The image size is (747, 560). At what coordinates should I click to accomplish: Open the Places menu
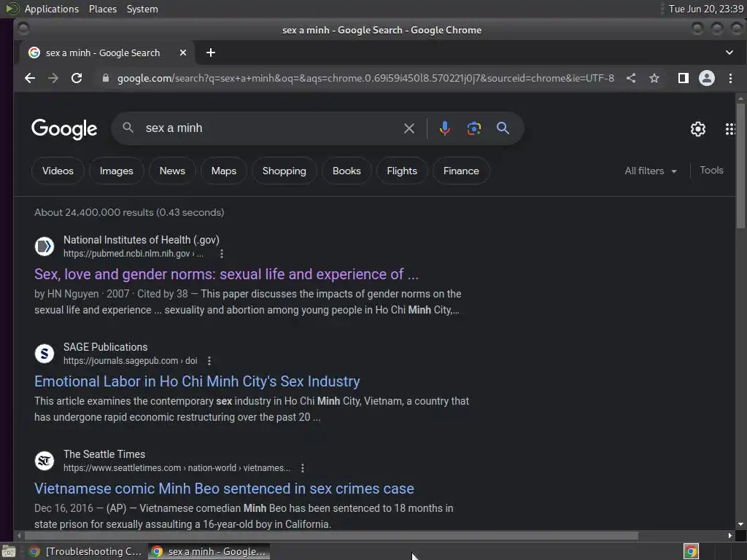point(103,9)
